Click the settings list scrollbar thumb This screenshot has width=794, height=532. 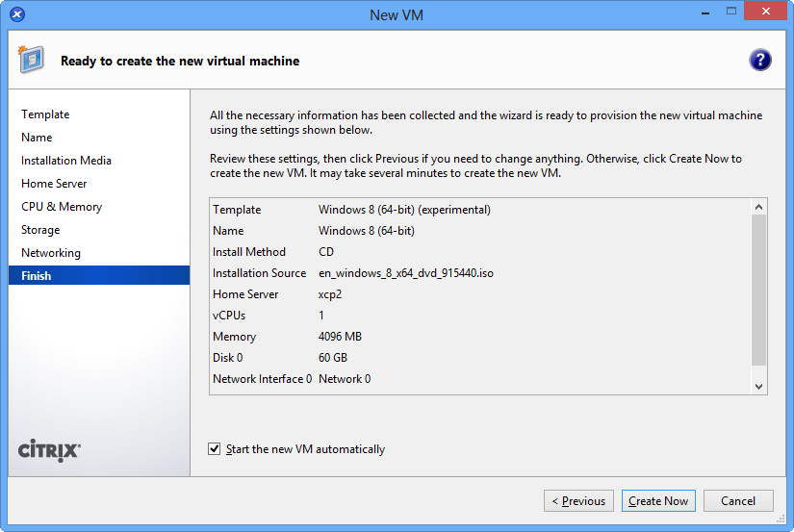(758, 289)
